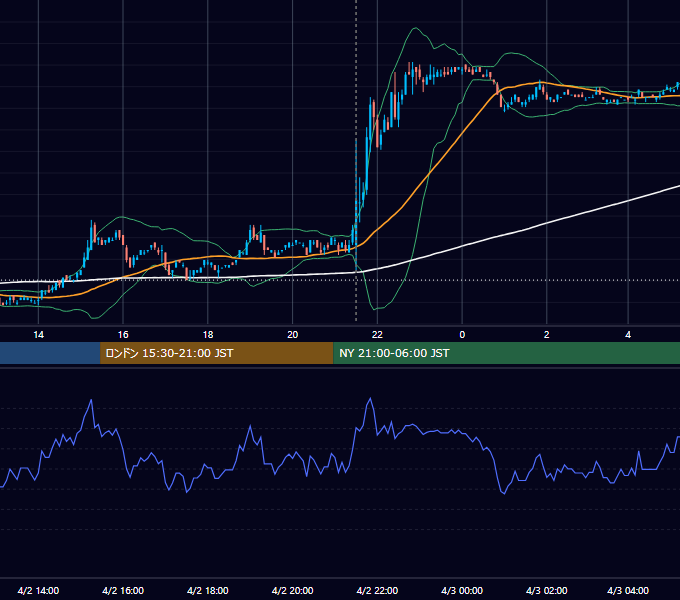680x600 pixels.
Task: Click the London session band 15:30-21:00 JST
Action: (x=216, y=353)
